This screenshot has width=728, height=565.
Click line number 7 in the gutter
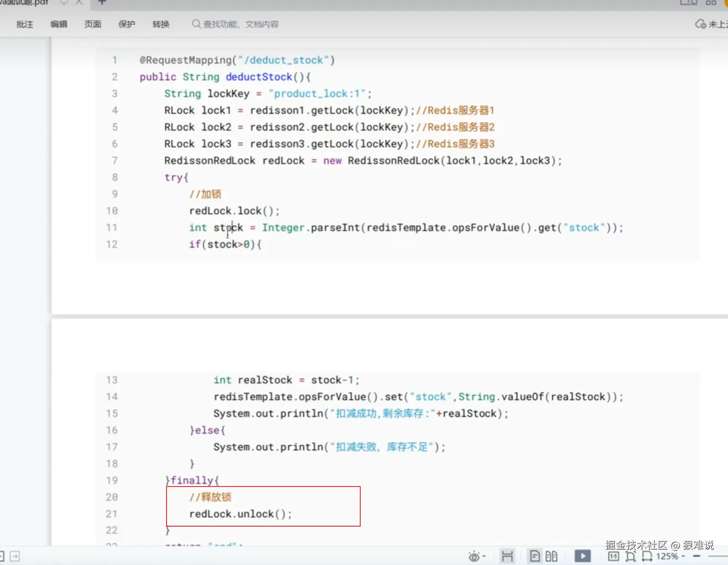115,160
